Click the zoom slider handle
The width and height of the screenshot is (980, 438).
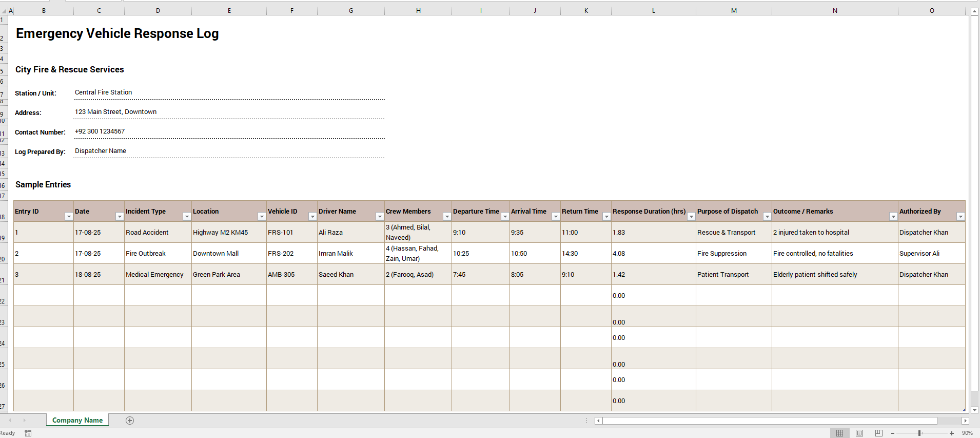click(x=919, y=433)
